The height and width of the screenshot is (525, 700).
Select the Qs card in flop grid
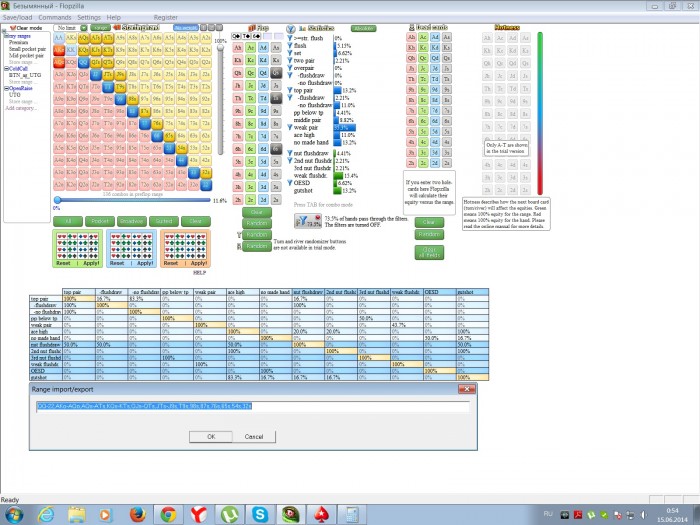pyautogui.click(x=276, y=73)
